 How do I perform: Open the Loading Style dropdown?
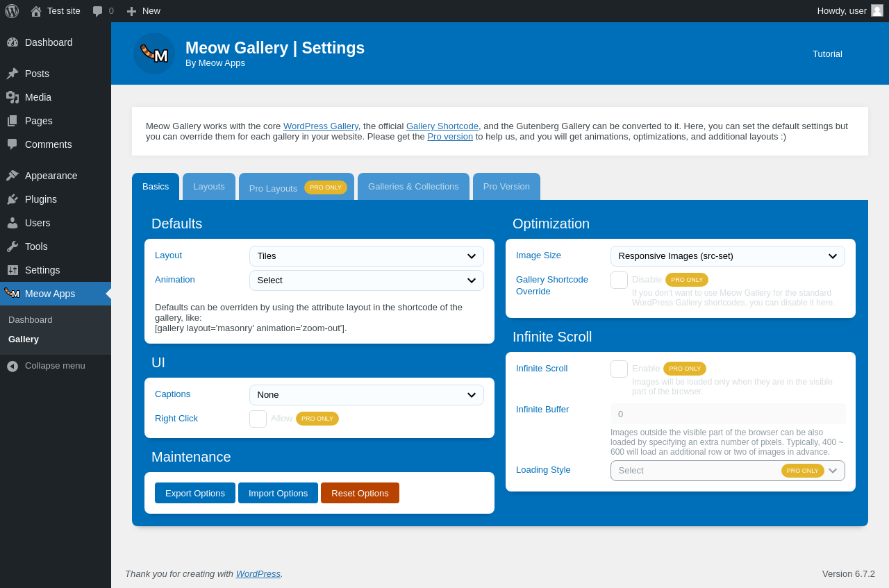(x=728, y=471)
